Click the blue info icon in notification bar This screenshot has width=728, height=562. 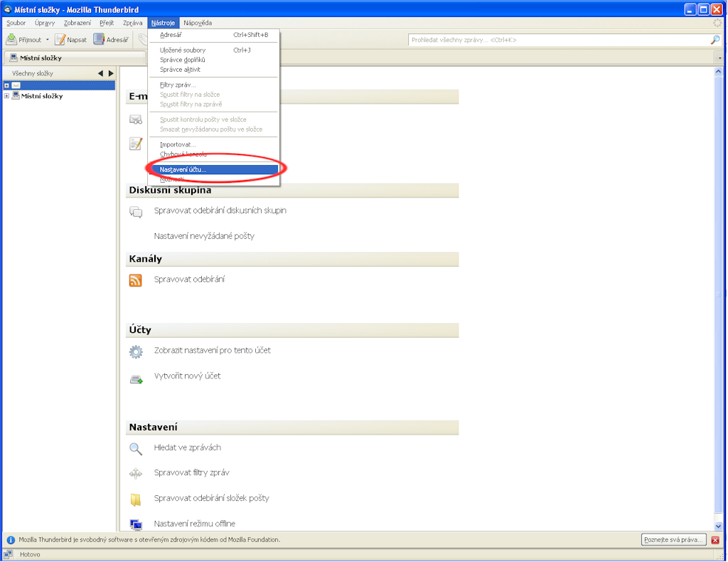11,540
